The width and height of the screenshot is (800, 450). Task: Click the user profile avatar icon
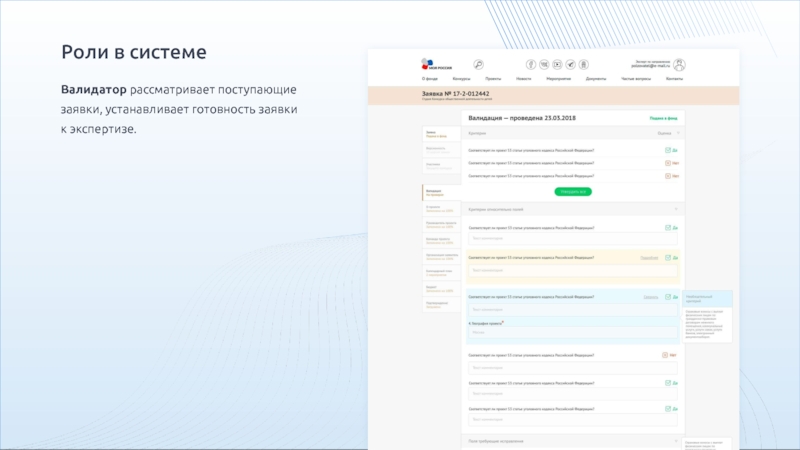(679, 64)
